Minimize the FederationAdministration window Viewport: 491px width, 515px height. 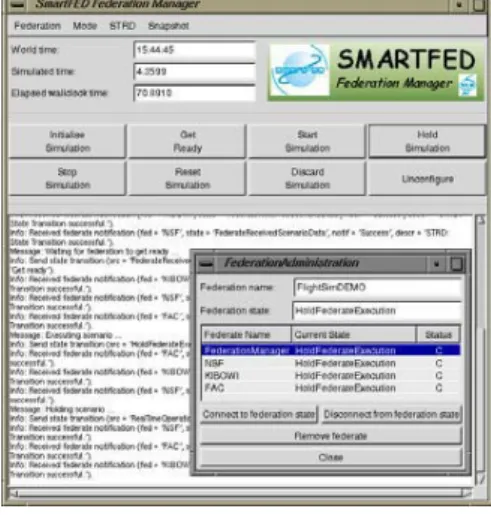click(x=436, y=264)
